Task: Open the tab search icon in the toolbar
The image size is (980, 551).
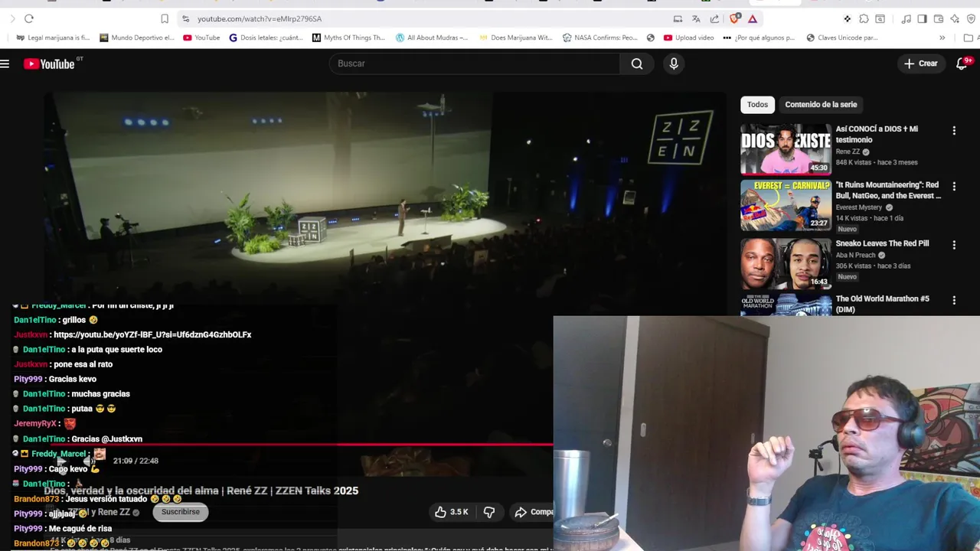Action: point(880,18)
